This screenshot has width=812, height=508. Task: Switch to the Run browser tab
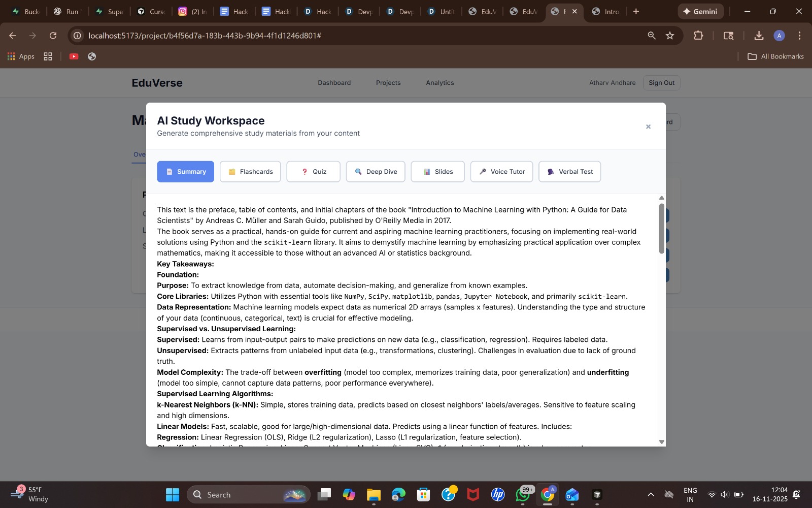pyautogui.click(x=67, y=11)
